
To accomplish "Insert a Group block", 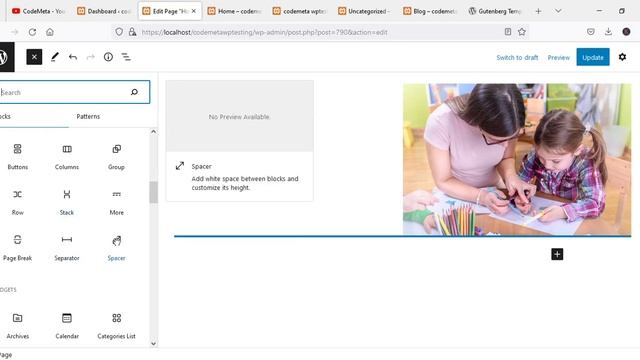I will [116, 157].
